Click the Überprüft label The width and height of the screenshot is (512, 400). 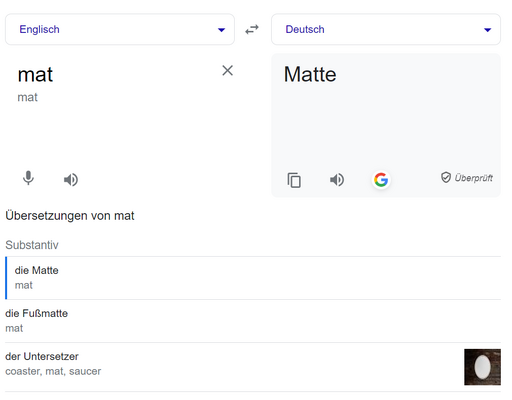tap(473, 178)
